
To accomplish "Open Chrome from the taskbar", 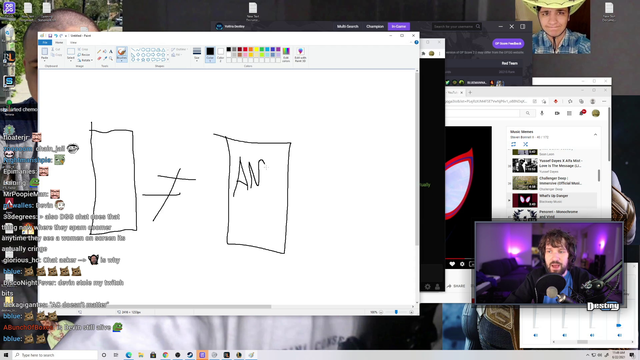I will click(x=165, y=355).
